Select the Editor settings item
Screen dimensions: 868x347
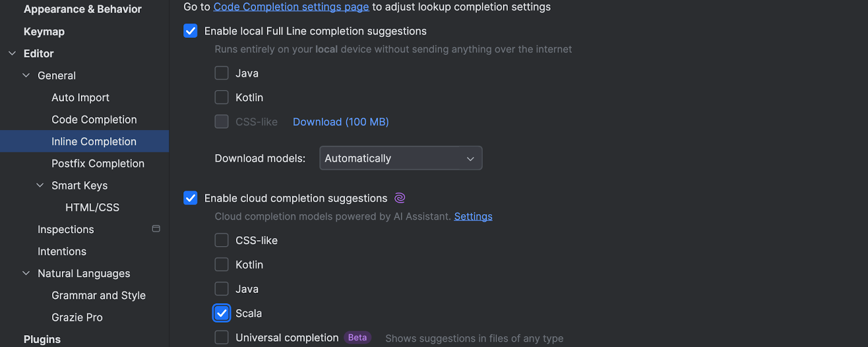[39, 53]
